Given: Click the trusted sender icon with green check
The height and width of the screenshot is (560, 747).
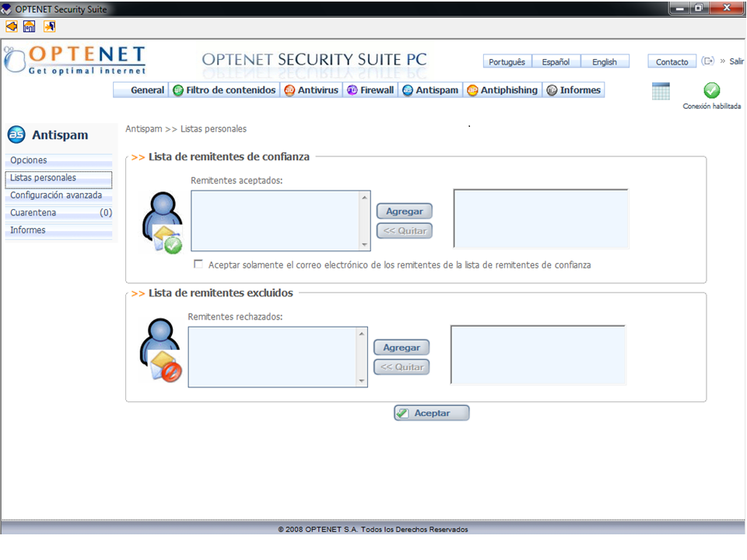Looking at the screenshot, I should coord(162,223).
